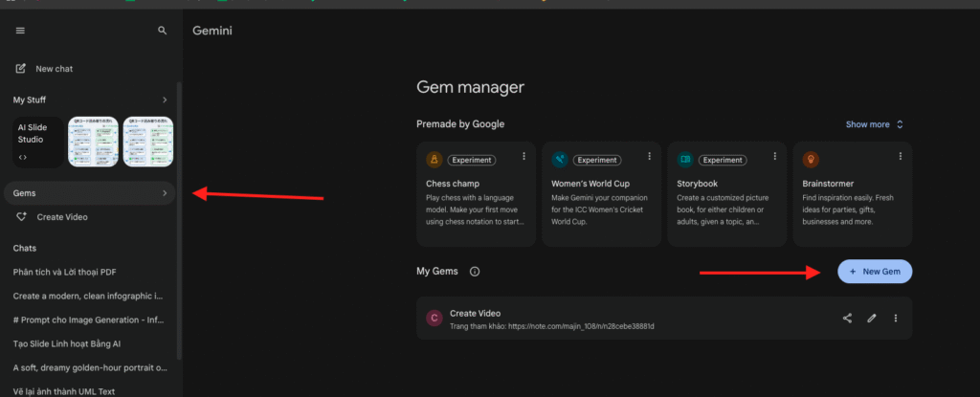Image resolution: width=980 pixels, height=397 pixels.
Task: Open Women's World Cup options menu
Action: click(x=649, y=156)
